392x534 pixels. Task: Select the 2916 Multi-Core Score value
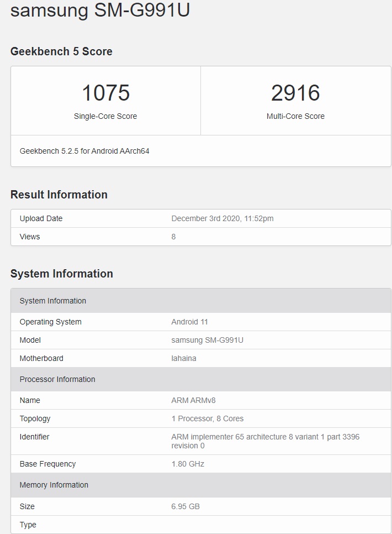[x=296, y=93]
